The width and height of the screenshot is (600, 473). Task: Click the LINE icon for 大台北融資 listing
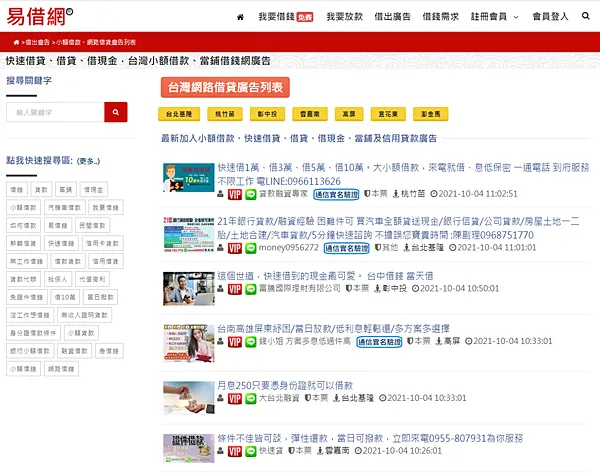coord(251,399)
